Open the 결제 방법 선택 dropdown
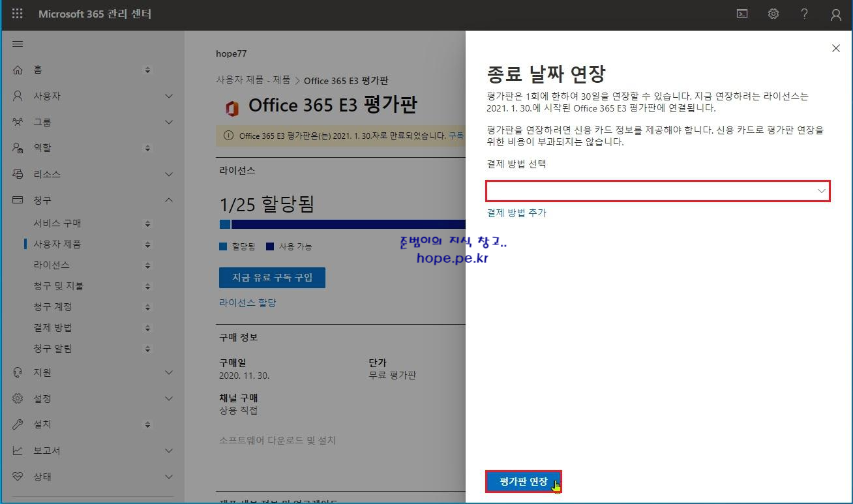 pos(657,191)
